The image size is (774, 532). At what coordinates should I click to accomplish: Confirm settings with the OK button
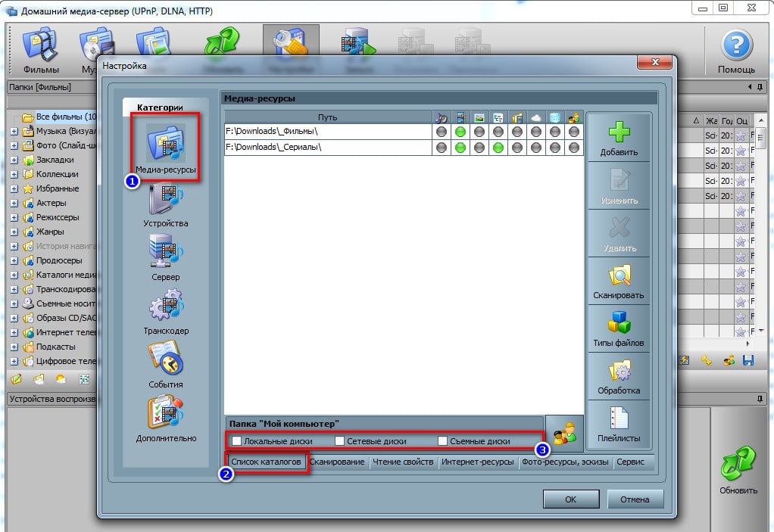point(570,499)
